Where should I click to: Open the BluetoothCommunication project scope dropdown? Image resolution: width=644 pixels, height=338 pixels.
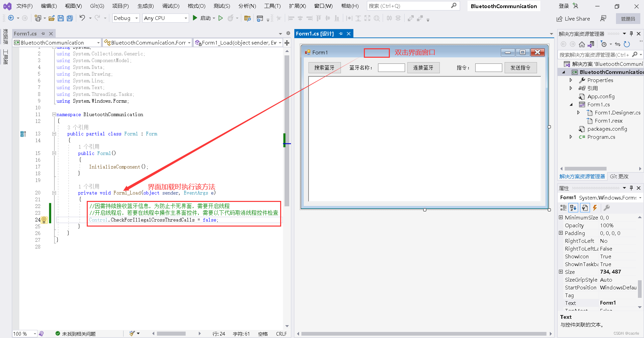pyautogui.click(x=57, y=43)
